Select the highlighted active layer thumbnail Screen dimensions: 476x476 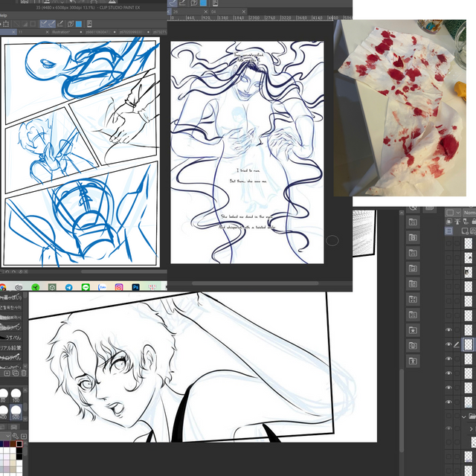coord(469,344)
